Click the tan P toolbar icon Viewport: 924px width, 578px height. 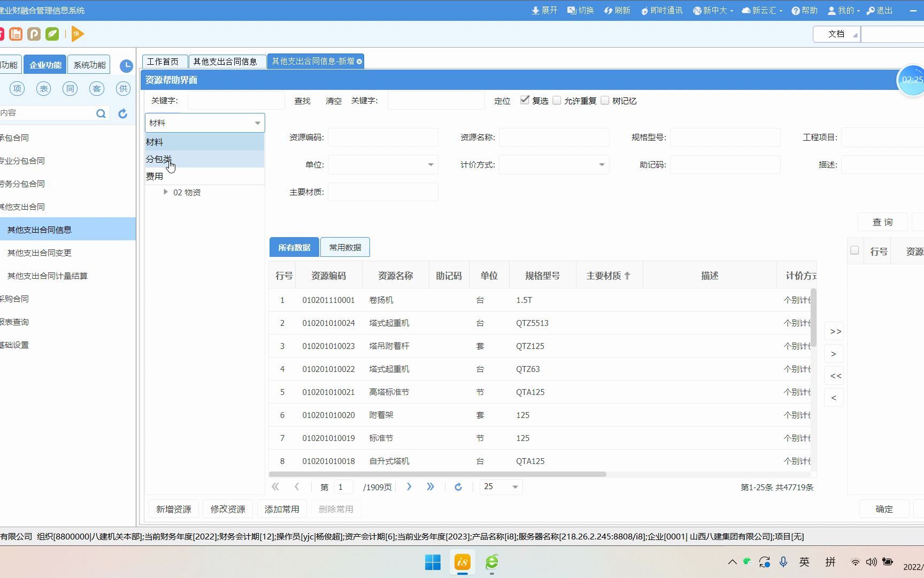(x=34, y=34)
